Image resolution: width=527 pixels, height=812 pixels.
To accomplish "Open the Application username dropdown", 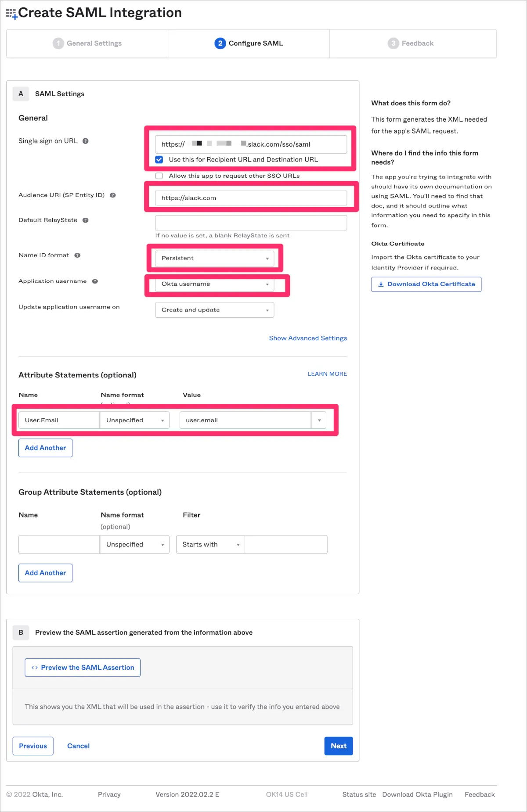I will click(x=214, y=284).
